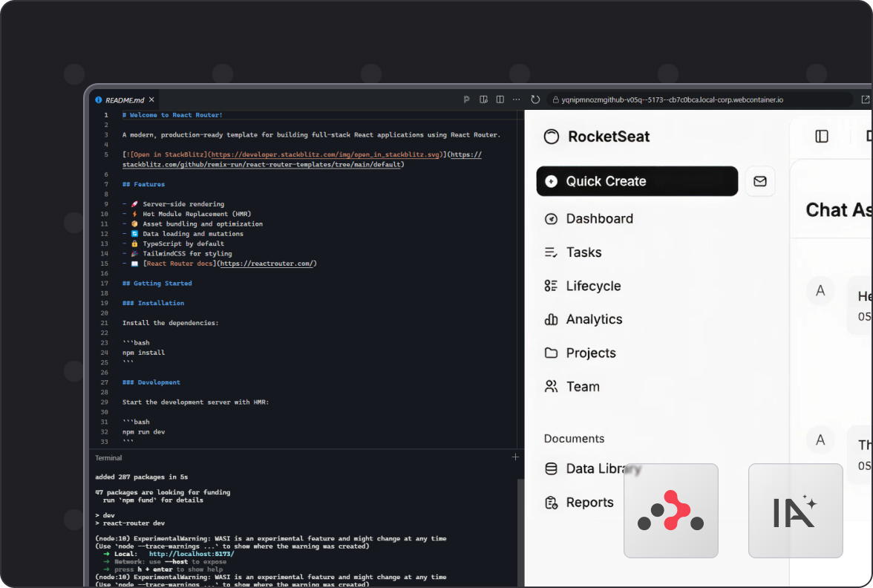Click the Team users icon

pyautogui.click(x=551, y=386)
